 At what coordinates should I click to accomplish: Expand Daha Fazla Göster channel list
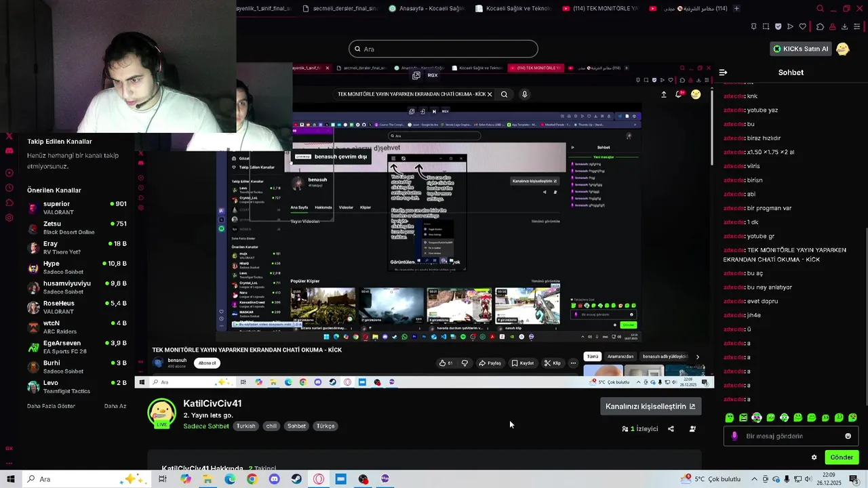tap(51, 406)
